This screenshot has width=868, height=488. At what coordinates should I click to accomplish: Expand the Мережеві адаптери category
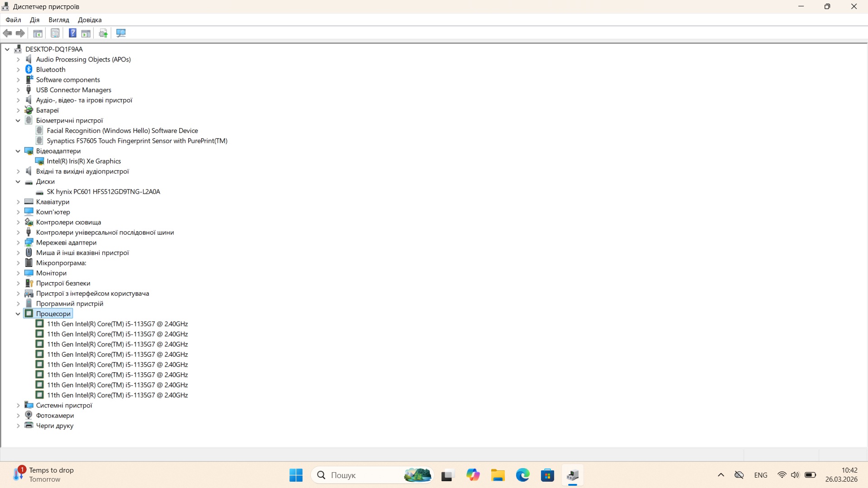[18, 243]
